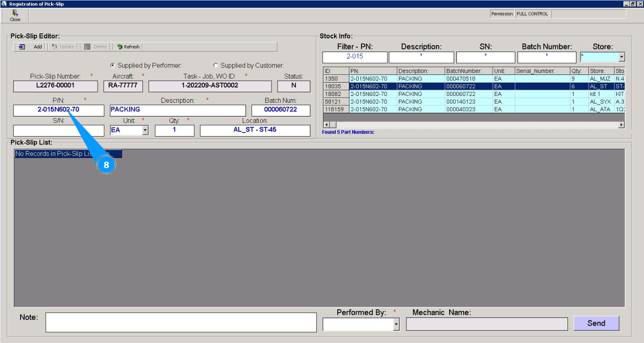The width and height of the screenshot is (644, 343).
Task: Click the Qty column header in stock grid
Action: (x=578, y=71)
